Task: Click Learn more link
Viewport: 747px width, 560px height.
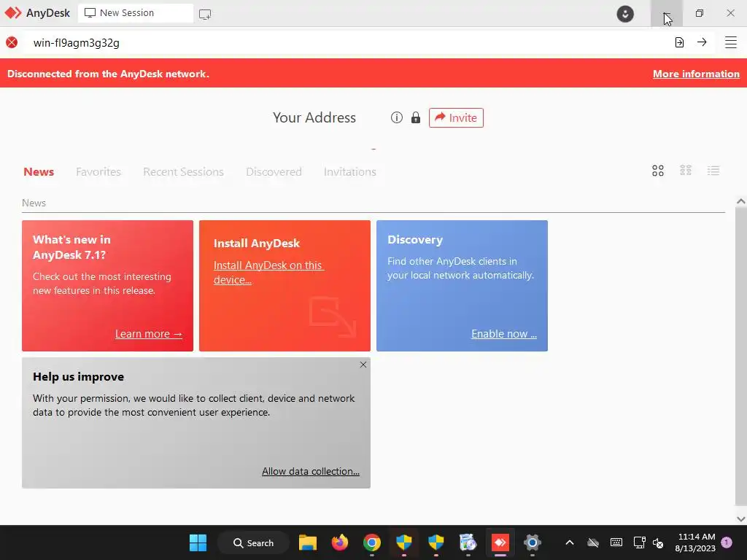Action: [149, 334]
